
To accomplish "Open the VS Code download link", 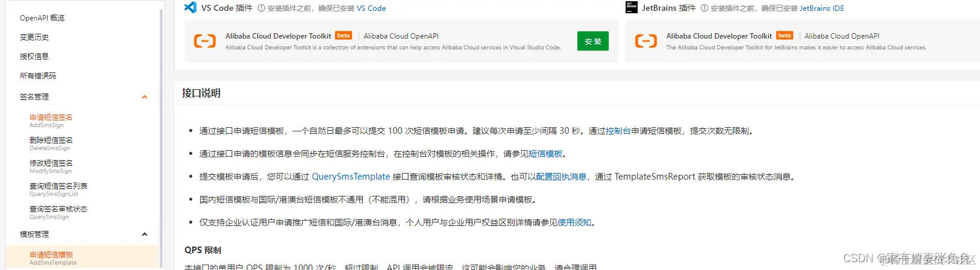I will tap(371, 8).
